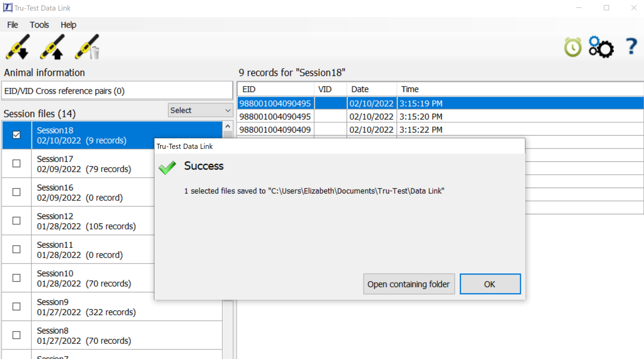This screenshot has width=644, height=359.
Task: Select the record timed 3:15:20 PM
Action: (x=440, y=116)
